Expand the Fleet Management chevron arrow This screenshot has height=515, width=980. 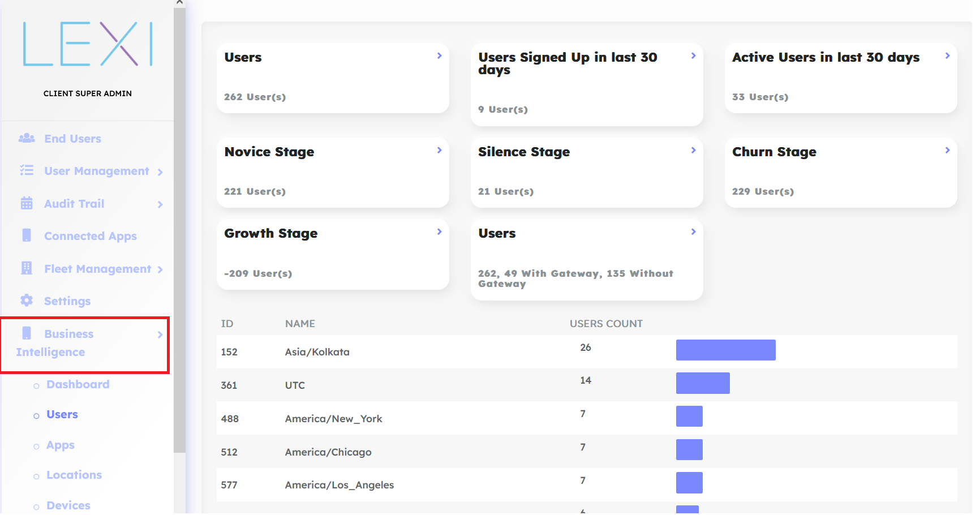[160, 269]
